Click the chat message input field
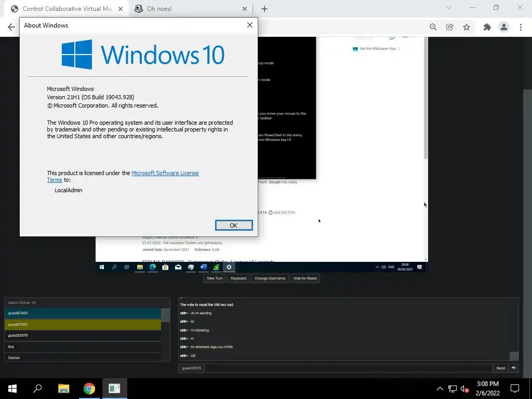532x399 pixels. click(x=349, y=368)
